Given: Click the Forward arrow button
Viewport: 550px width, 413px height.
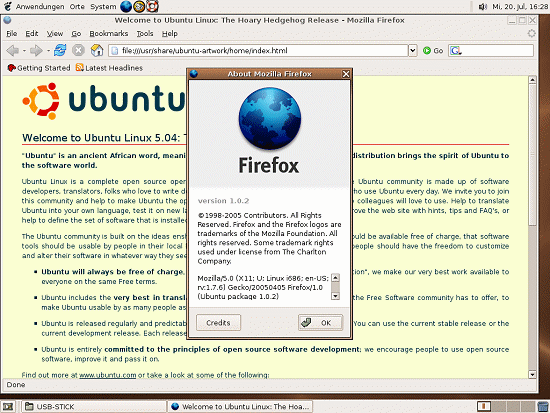Looking at the screenshot, I should 36,51.
